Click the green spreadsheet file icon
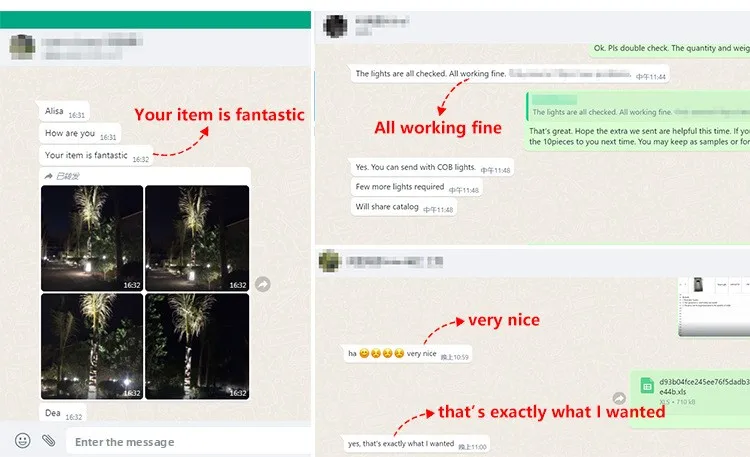This screenshot has height=457, width=750. coord(647,385)
